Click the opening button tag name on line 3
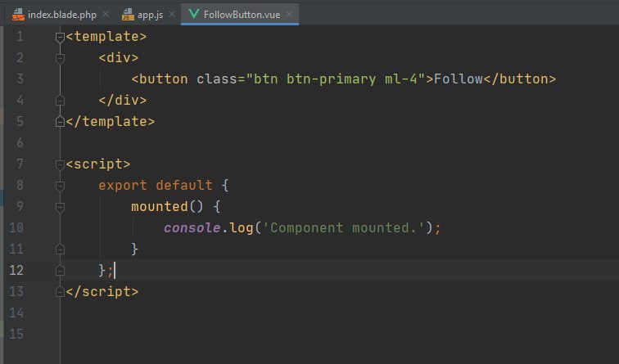The image size is (619, 364). point(164,79)
